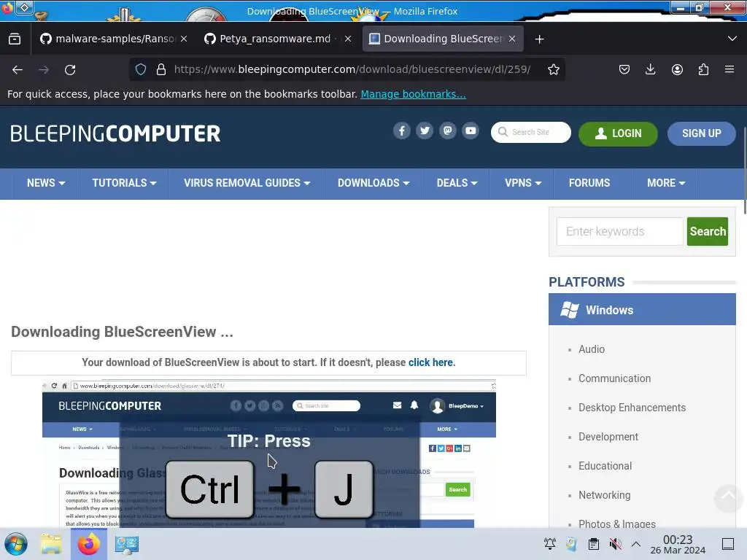
Task: Close the malware-samples tab
Action: pyautogui.click(x=184, y=39)
